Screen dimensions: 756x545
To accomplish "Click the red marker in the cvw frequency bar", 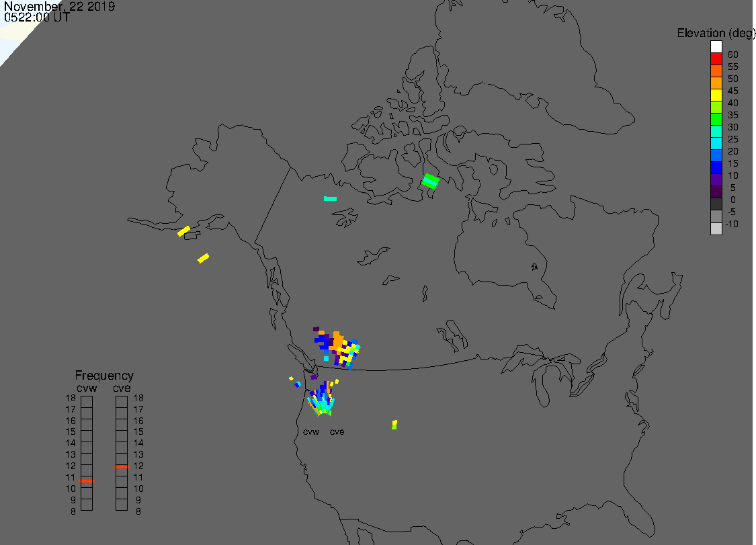I will click(x=87, y=481).
